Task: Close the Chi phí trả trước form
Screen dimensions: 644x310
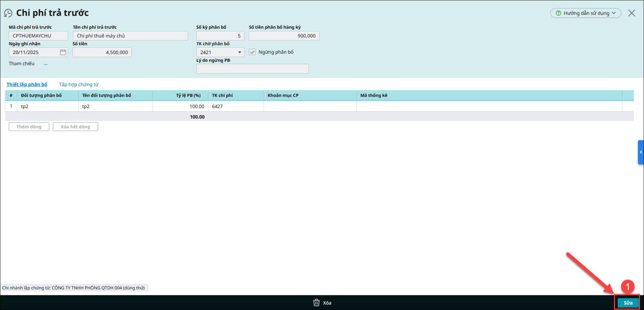Action: (x=632, y=13)
